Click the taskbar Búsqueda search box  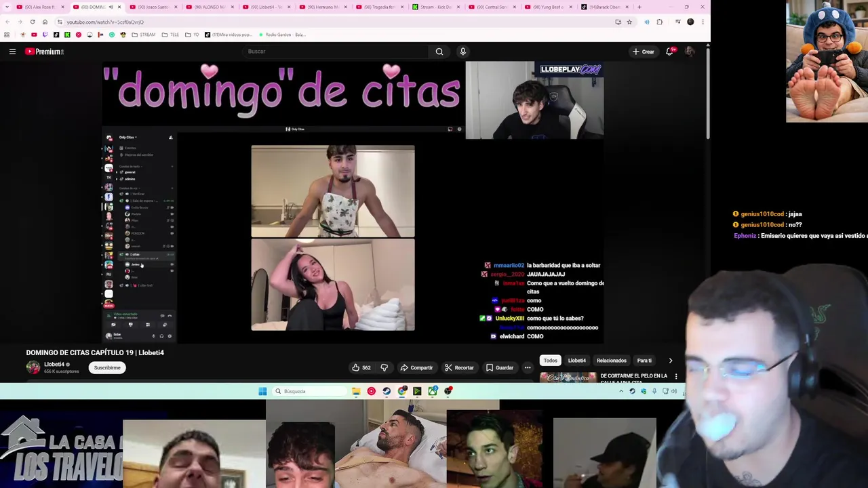pyautogui.click(x=310, y=391)
